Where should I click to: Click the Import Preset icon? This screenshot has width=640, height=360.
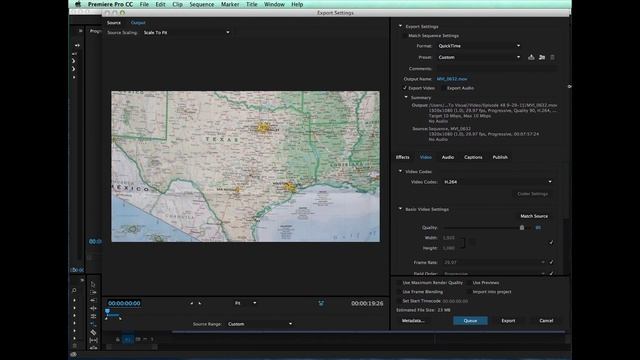point(542,57)
